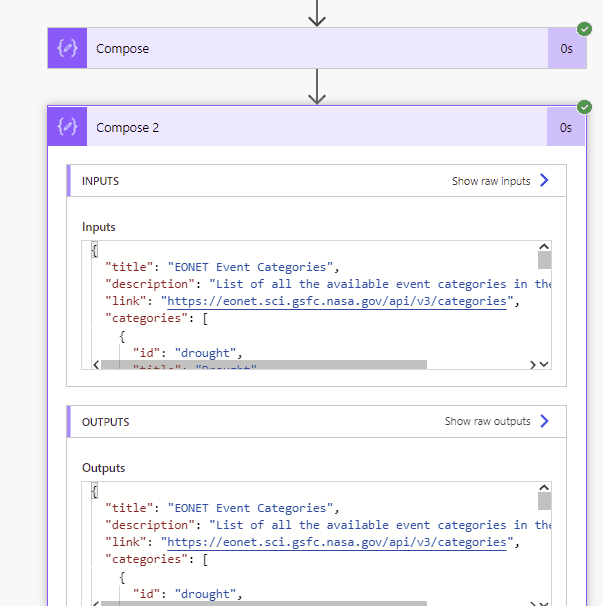
Task: Click the Inputs label above code box
Action: (99, 227)
